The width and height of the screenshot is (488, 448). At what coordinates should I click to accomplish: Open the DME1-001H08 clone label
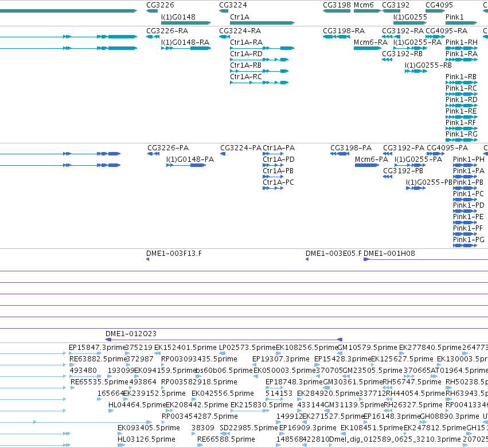[x=389, y=254]
